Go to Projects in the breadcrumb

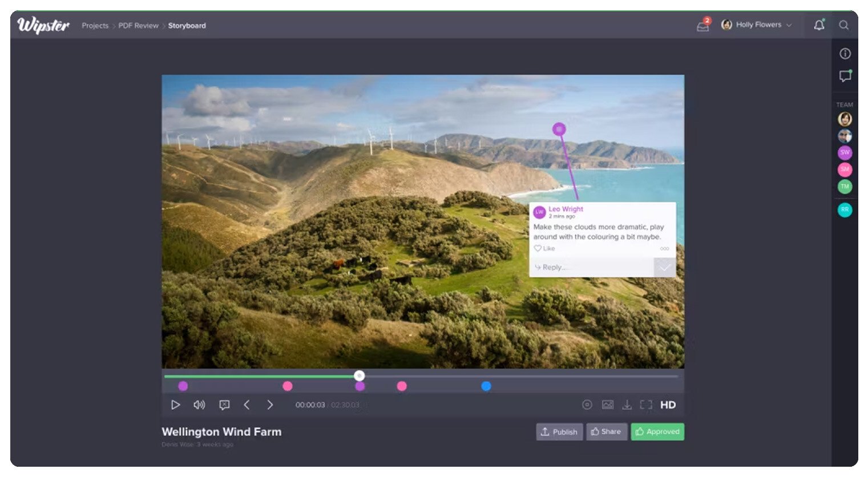95,26
